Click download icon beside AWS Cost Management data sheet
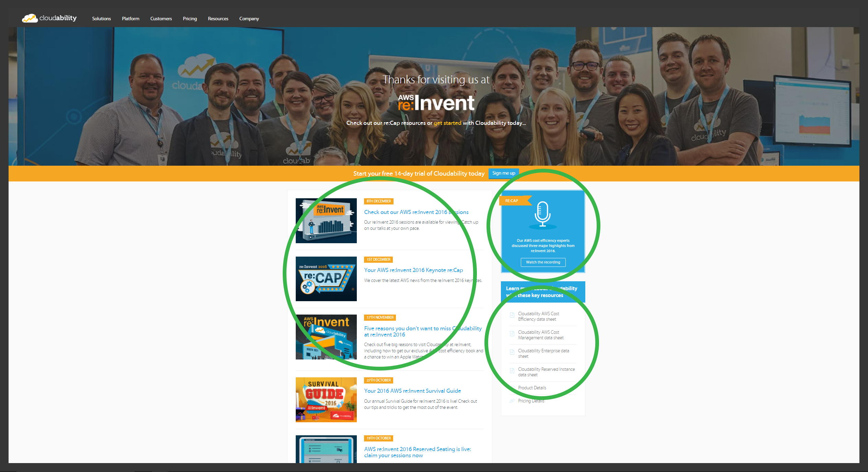Screen dimensions: 868x472 click(x=512, y=333)
